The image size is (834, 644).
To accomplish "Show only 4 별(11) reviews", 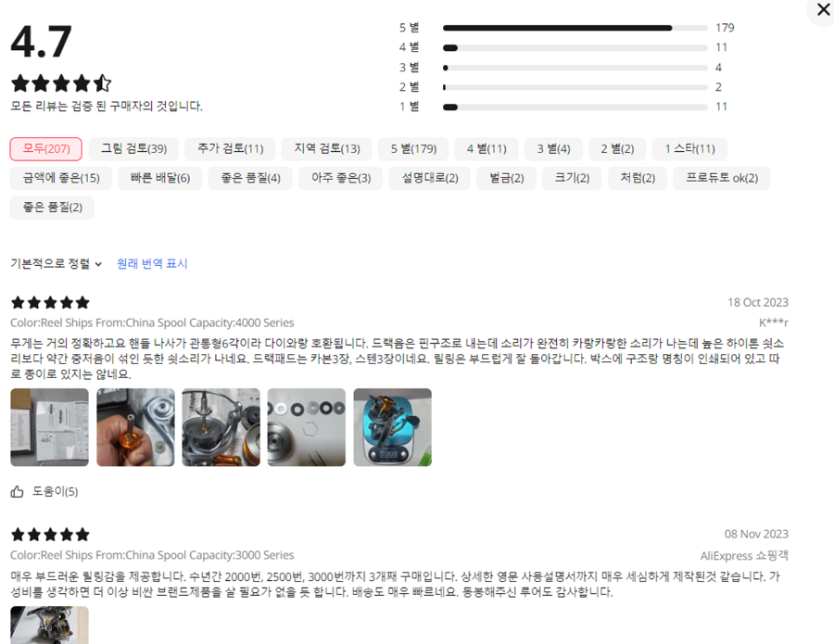I will tap(486, 149).
